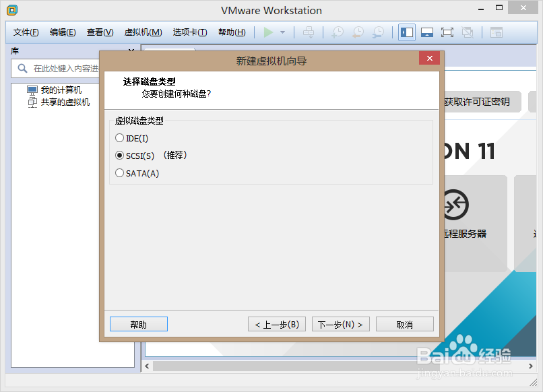Viewport: 543px width, 392px height.
Task: Close the 新建虚拟机向导 dialog
Action: pyautogui.click(x=429, y=58)
